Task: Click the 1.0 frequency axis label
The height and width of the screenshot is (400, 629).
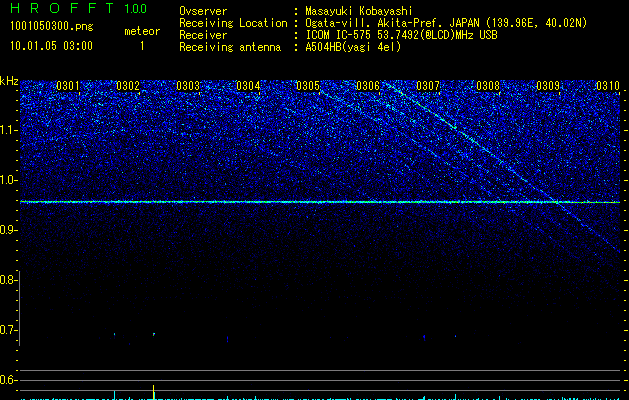Action: tap(8, 180)
